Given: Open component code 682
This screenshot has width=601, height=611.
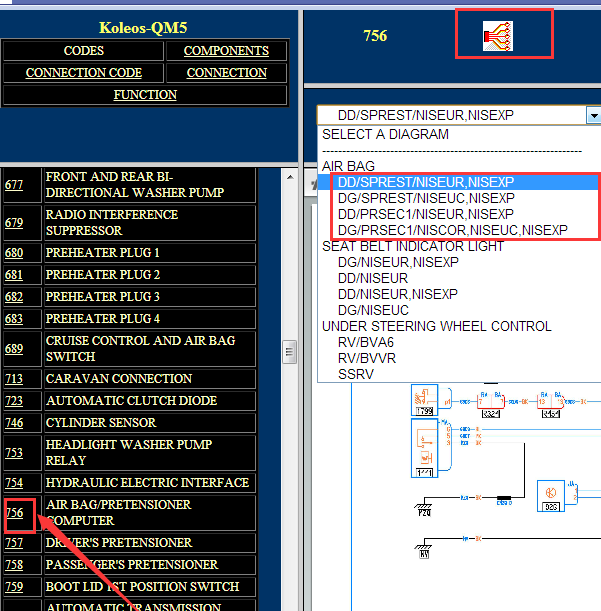Looking at the screenshot, I should click(14, 297).
